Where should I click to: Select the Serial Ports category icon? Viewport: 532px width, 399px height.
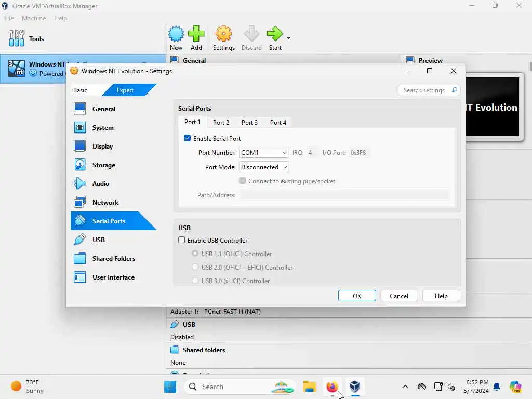pos(79,221)
